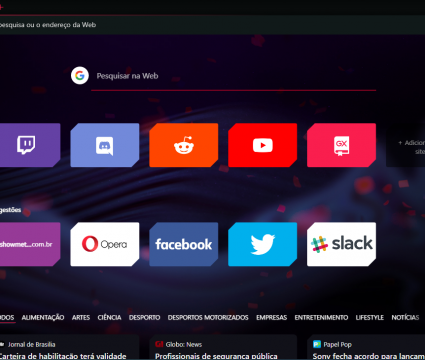Image resolution: width=425 pixels, height=360 pixels.
Task: Select the NOTÍCIAS news tab
Action: click(405, 318)
